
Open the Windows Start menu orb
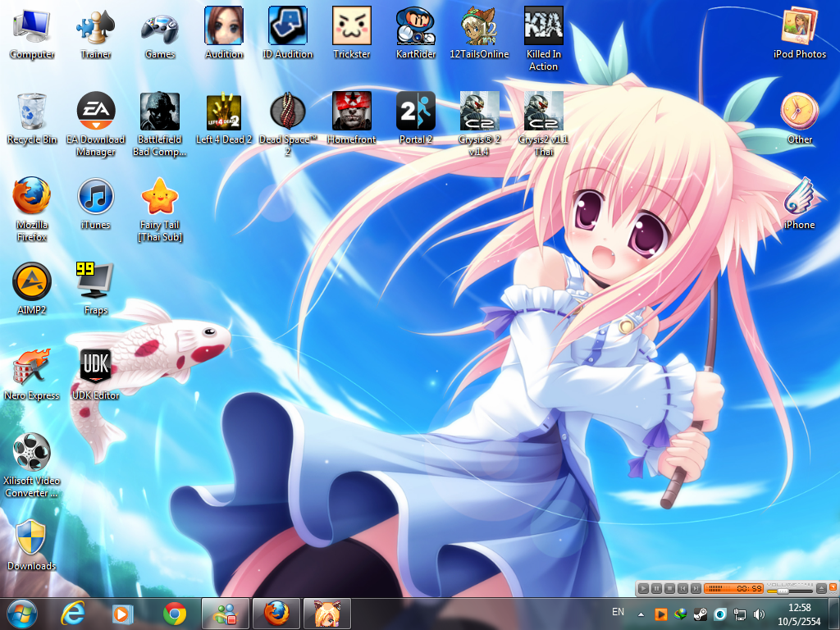click(x=21, y=614)
